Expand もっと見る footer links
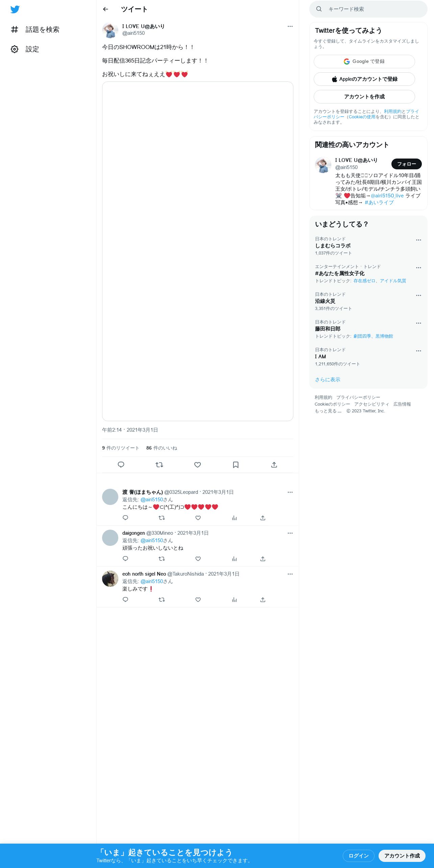Image resolution: width=434 pixels, height=868 pixels. 328,411
